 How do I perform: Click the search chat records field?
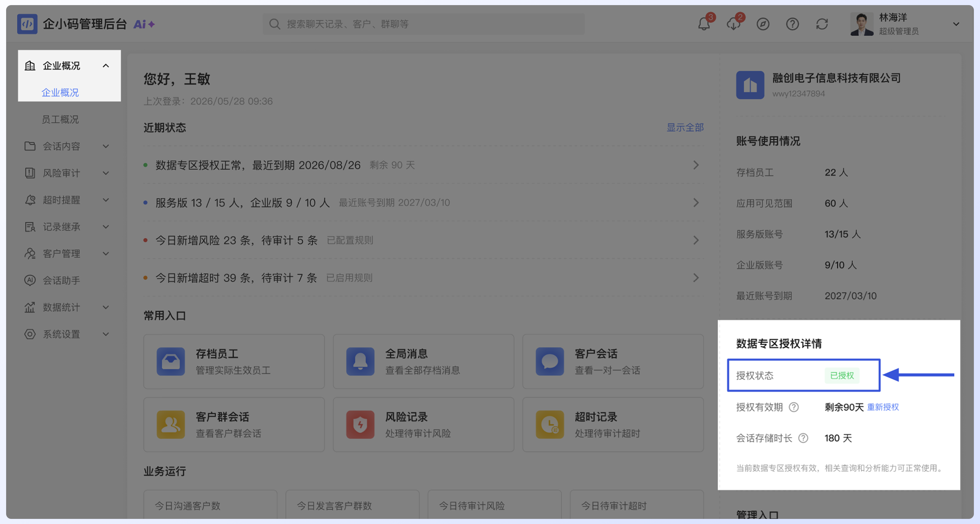(x=423, y=24)
